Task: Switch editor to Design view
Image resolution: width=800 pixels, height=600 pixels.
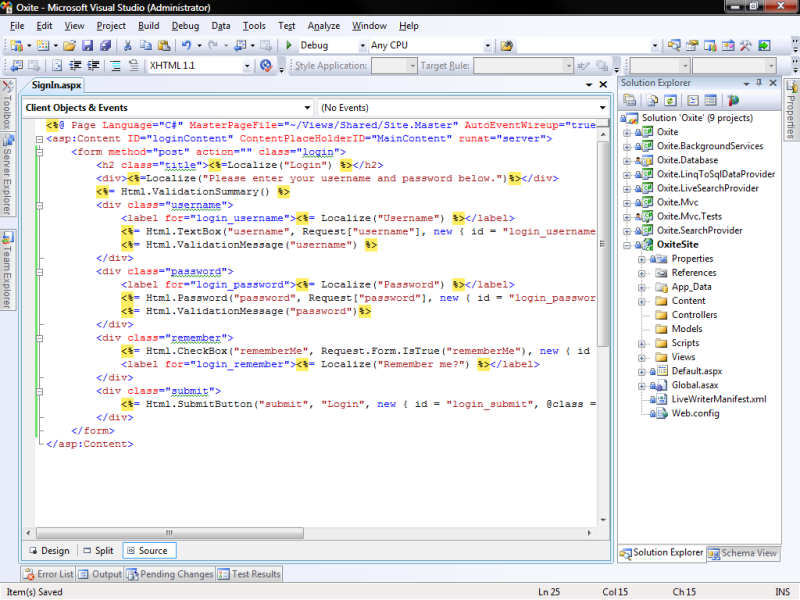Action: pos(48,550)
